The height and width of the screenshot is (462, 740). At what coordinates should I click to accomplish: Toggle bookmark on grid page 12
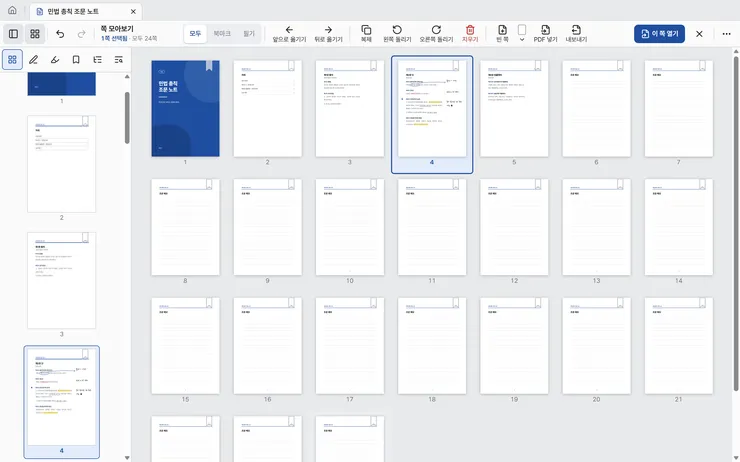tap(538, 184)
